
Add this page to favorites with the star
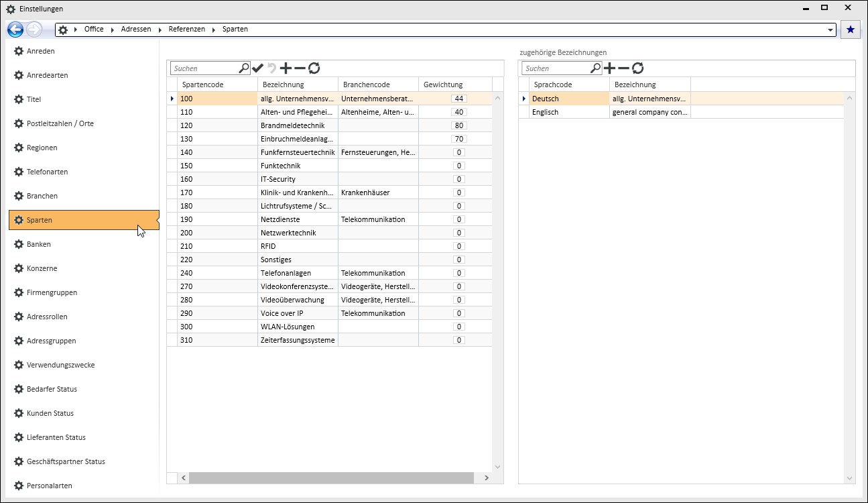tap(851, 30)
